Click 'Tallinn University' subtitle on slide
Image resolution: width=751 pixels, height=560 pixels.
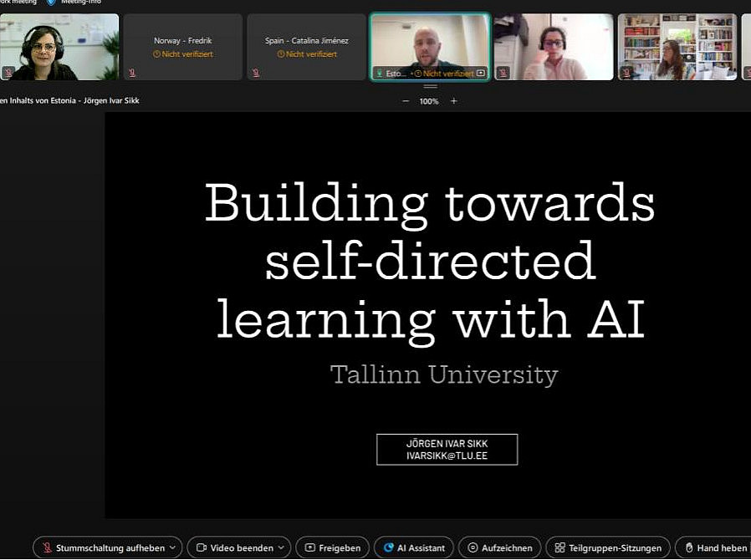point(444,374)
